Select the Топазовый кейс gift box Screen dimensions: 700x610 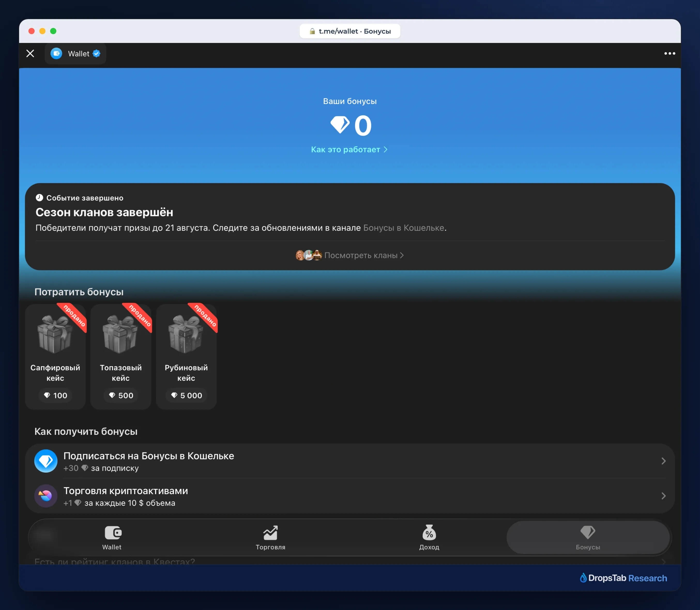[120, 334]
